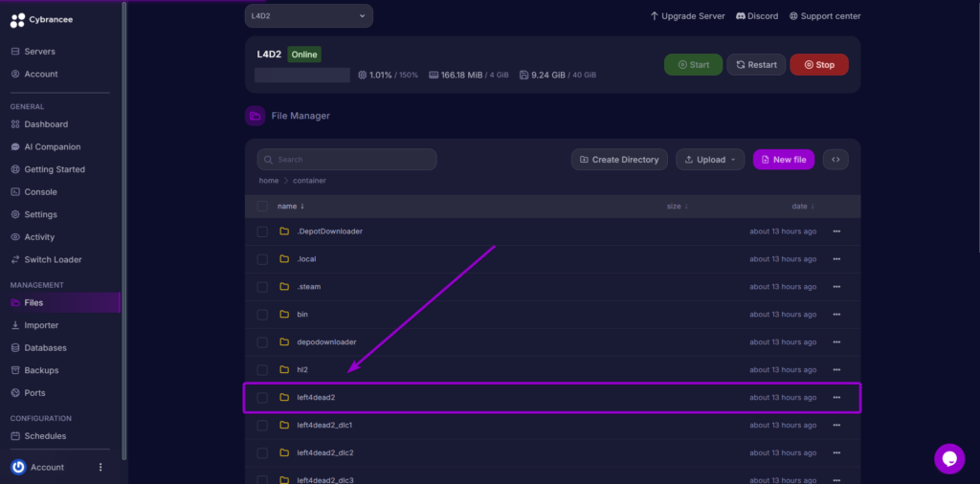The width and height of the screenshot is (980, 484).
Task: Open options menu for .steam row
Action: tap(836, 287)
